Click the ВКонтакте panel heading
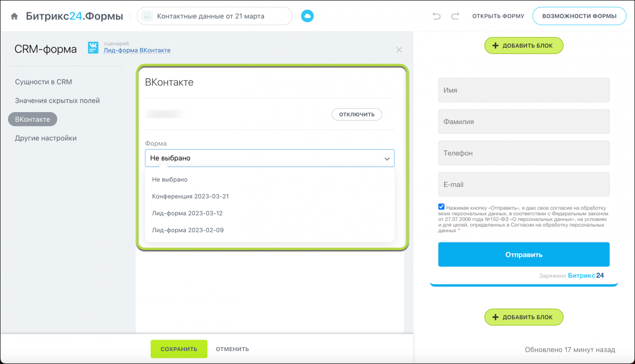The height and width of the screenshot is (364, 635). (x=169, y=82)
